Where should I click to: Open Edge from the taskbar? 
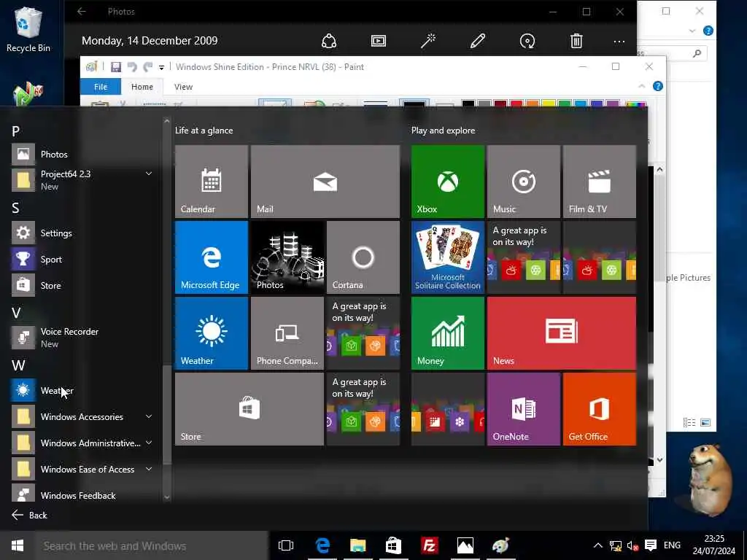coord(322,545)
